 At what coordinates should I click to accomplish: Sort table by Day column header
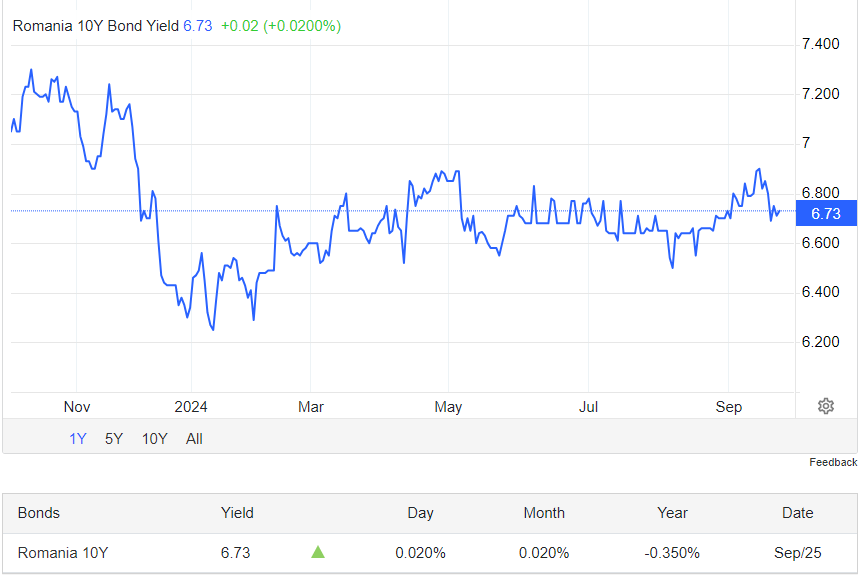tap(420, 513)
